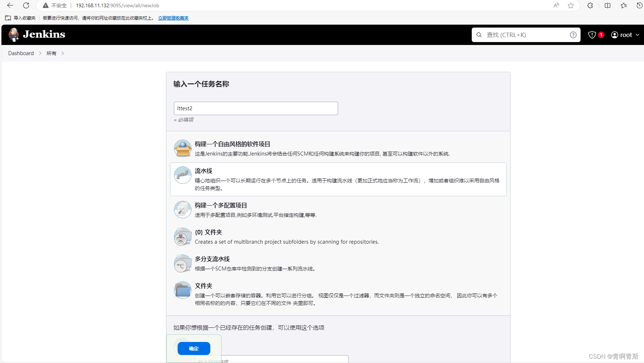The image size is (644, 363).
Task: Click the not-secure warning triangle icon
Action: point(45,5)
